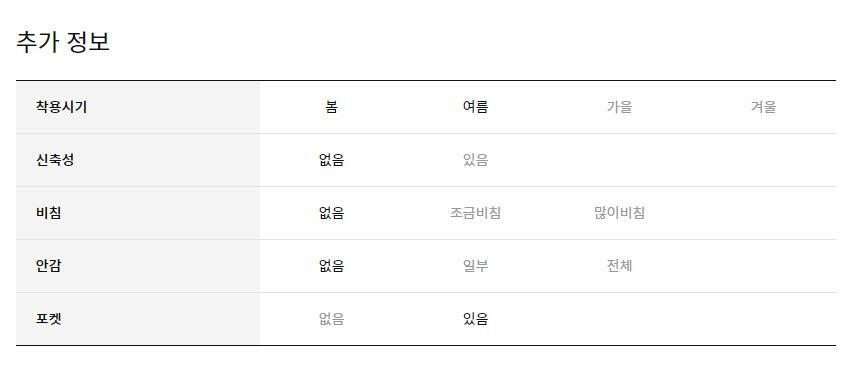This screenshot has width=848, height=387.
Task: Pick the 많이비침 option
Action: [x=619, y=213]
